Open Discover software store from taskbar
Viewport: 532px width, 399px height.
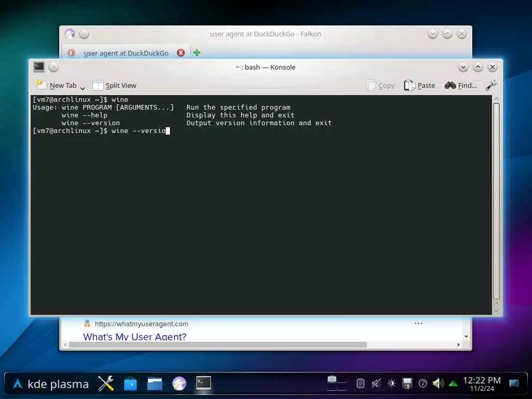click(x=130, y=384)
